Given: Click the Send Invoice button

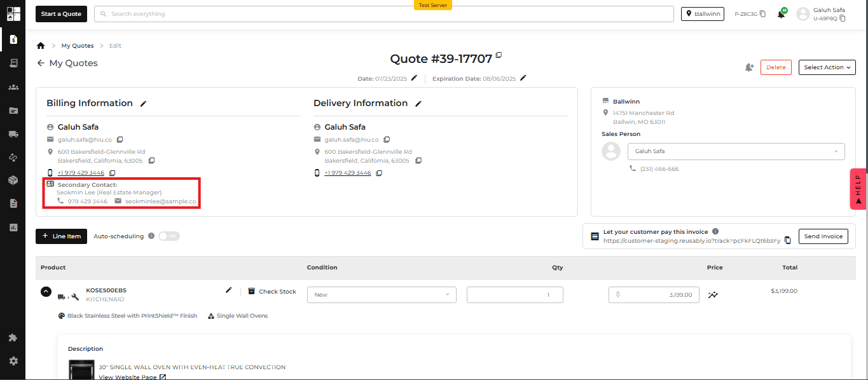Looking at the screenshot, I should (x=823, y=236).
